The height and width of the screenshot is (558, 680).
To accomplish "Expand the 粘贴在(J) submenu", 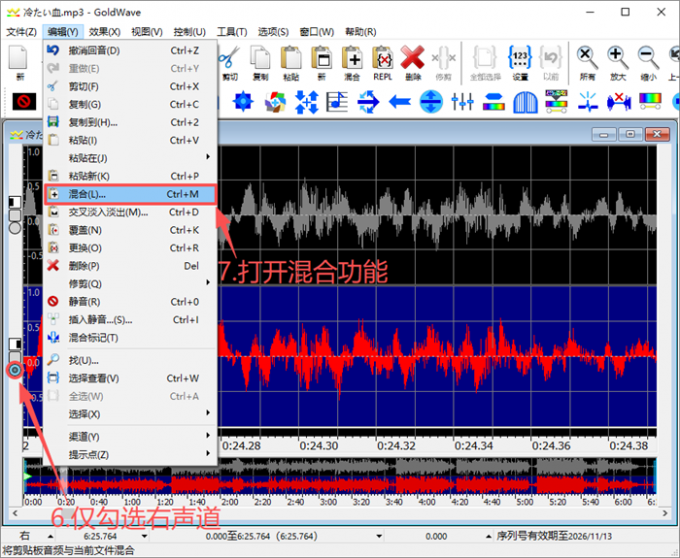I will coord(130,158).
